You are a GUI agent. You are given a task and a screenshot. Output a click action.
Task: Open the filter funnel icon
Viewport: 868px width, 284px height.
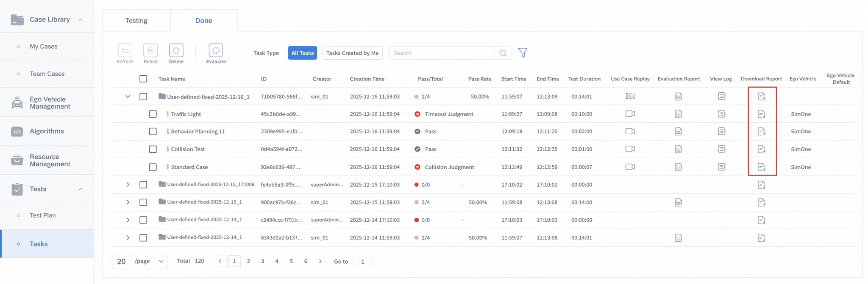[523, 53]
